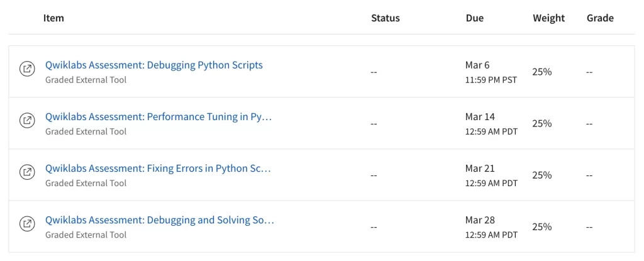Open Qwiklabs Assessment: Debugging Python Scripts link
The height and width of the screenshot is (261, 644).
click(153, 65)
